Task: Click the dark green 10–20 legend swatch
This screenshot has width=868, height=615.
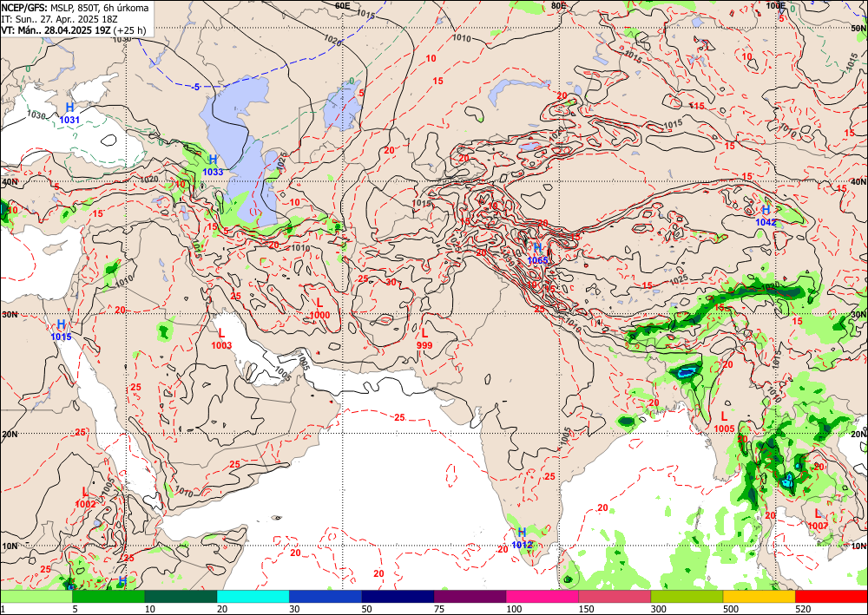Action: [181, 596]
